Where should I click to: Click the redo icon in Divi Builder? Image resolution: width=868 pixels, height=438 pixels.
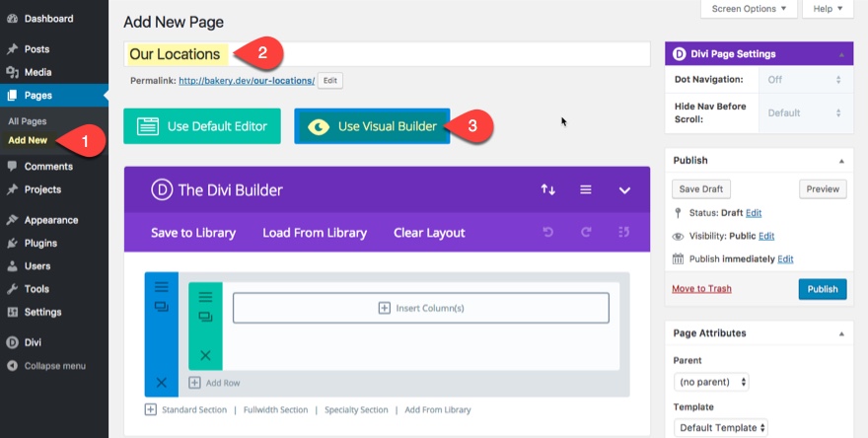point(586,232)
